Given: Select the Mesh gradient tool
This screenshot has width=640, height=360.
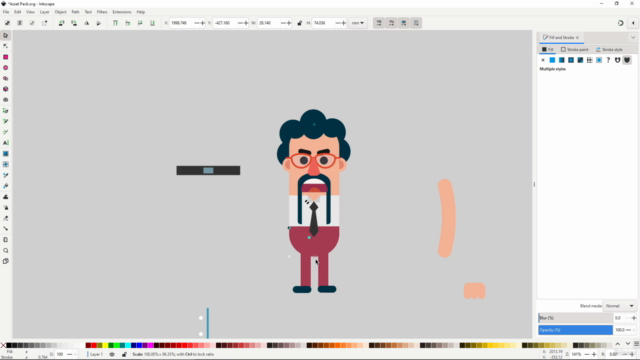Looking at the screenshot, I should click(6, 164).
